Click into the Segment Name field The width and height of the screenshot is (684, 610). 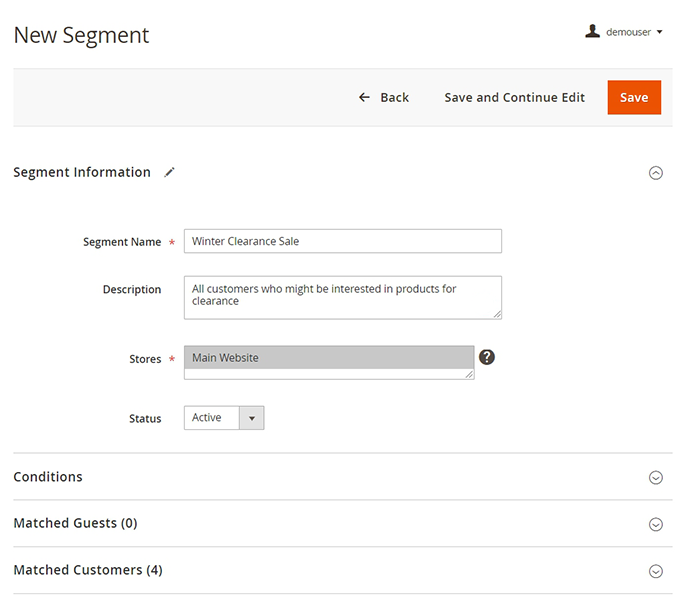(342, 241)
